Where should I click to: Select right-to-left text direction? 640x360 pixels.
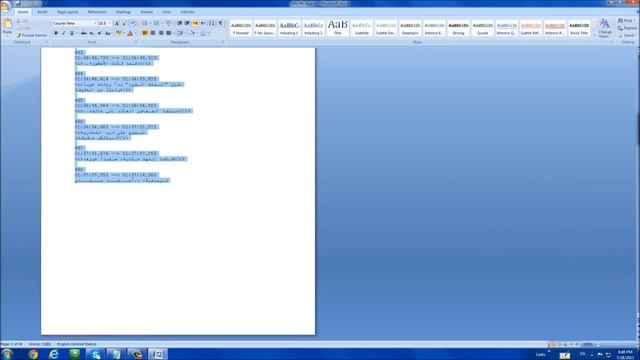[203, 23]
